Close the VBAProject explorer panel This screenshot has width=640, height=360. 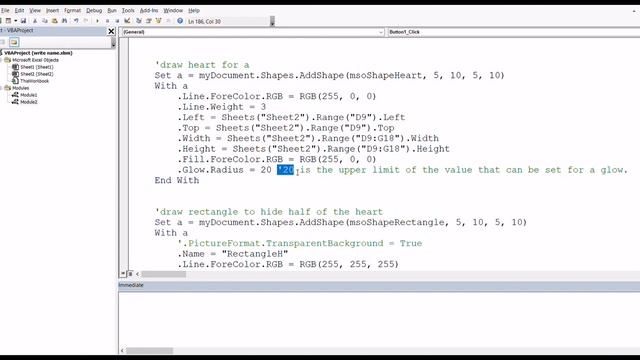(111, 31)
